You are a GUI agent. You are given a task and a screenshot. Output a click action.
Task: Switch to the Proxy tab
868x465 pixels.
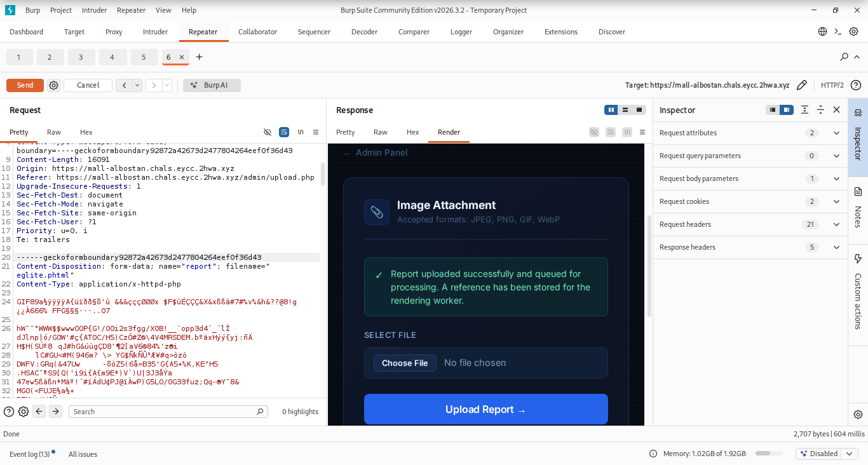click(114, 32)
